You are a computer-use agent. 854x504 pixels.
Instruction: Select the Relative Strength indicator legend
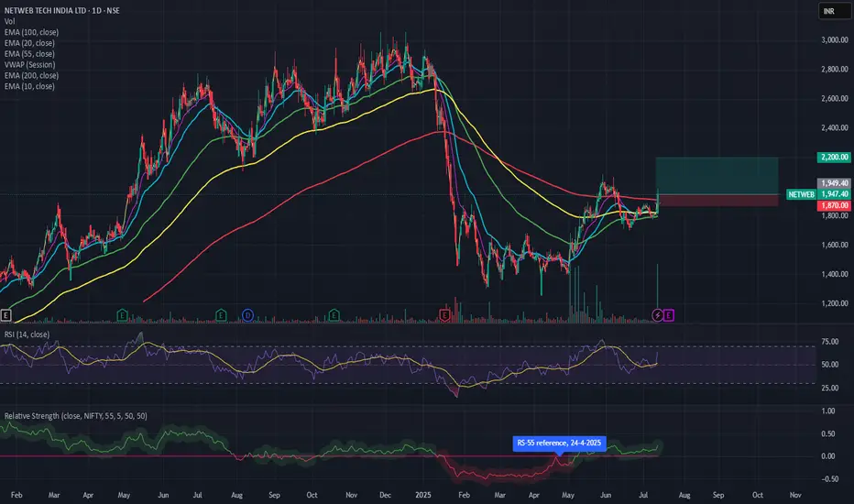click(x=76, y=416)
